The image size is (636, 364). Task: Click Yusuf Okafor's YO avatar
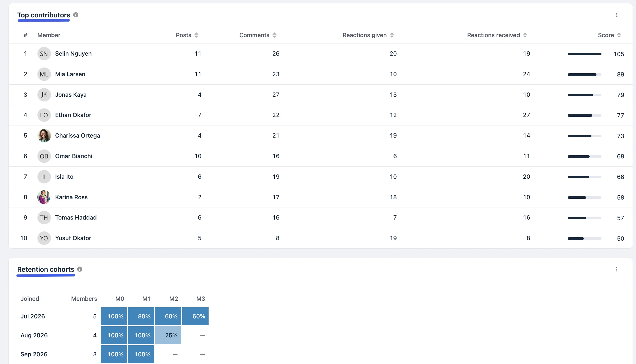pos(44,238)
